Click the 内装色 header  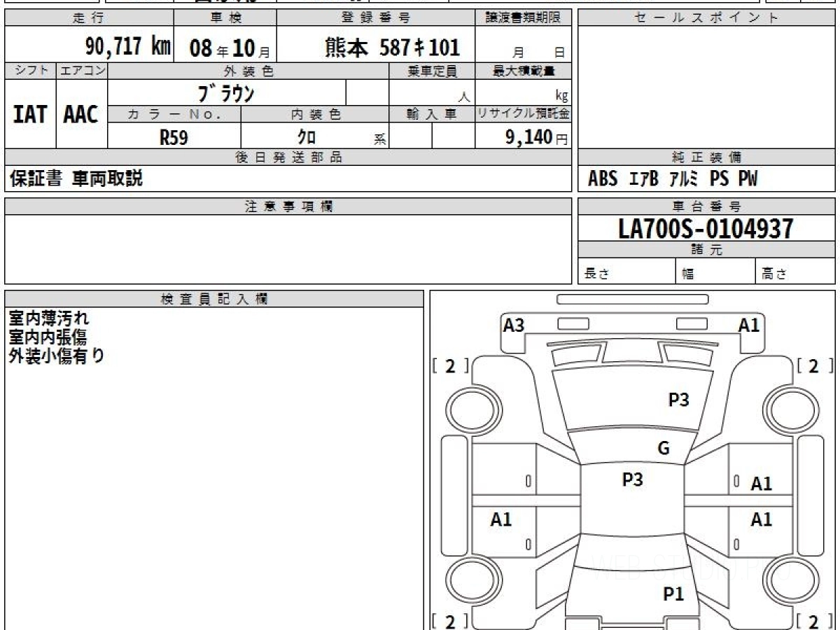coord(315,114)
